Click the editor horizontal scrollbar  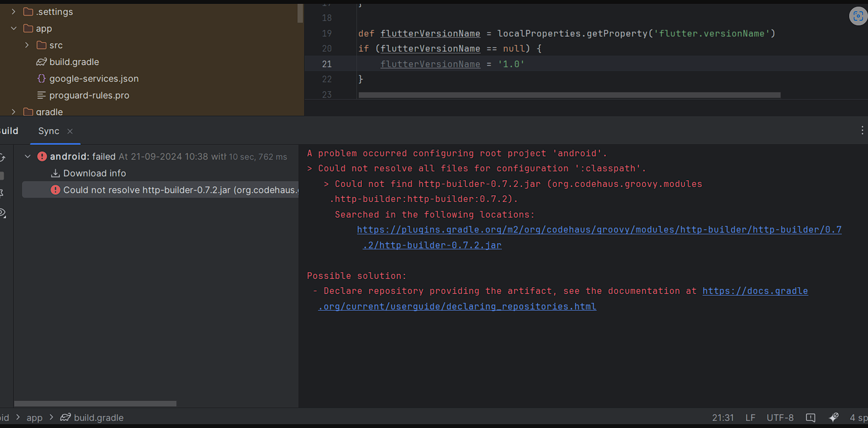[x=569, y=95]
